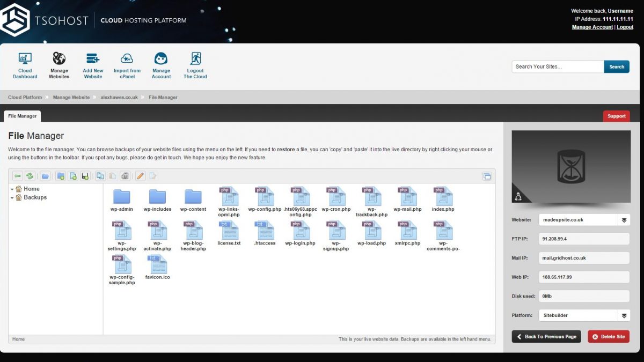The image size is (644, 362).
Task: Select the index.php file icon
Action: point(443,196)
